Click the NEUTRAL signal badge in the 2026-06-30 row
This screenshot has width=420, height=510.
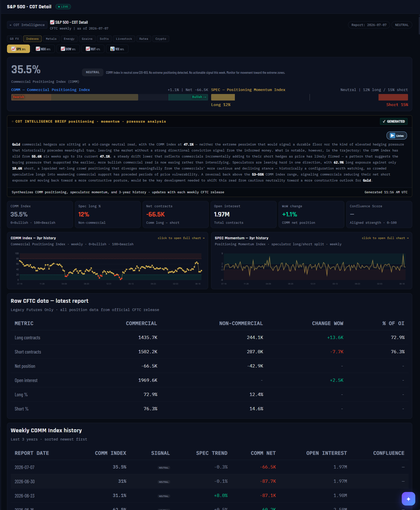coord(164,482)
